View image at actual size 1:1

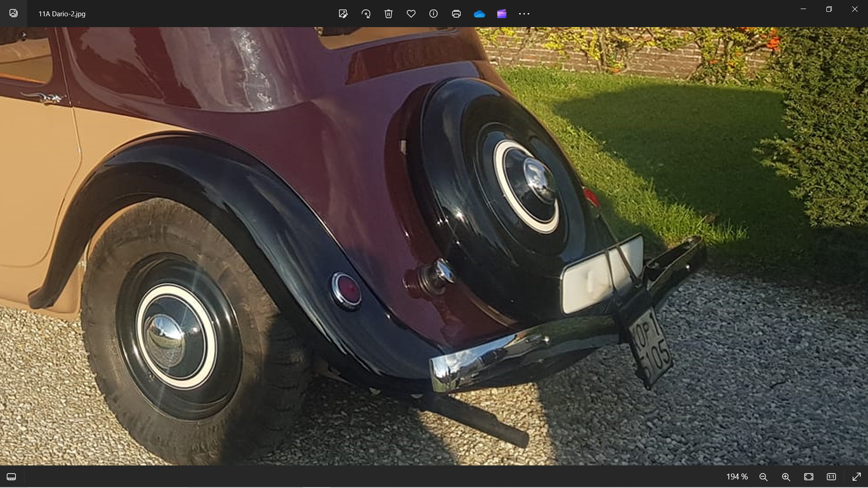831,477
